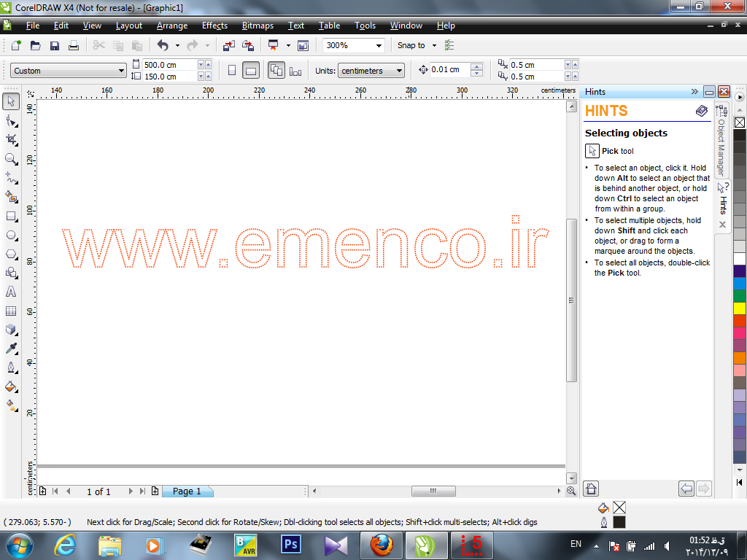Select the Table tool
The height and width of the screenshot is (560, 747).
(x=11, y=311)
